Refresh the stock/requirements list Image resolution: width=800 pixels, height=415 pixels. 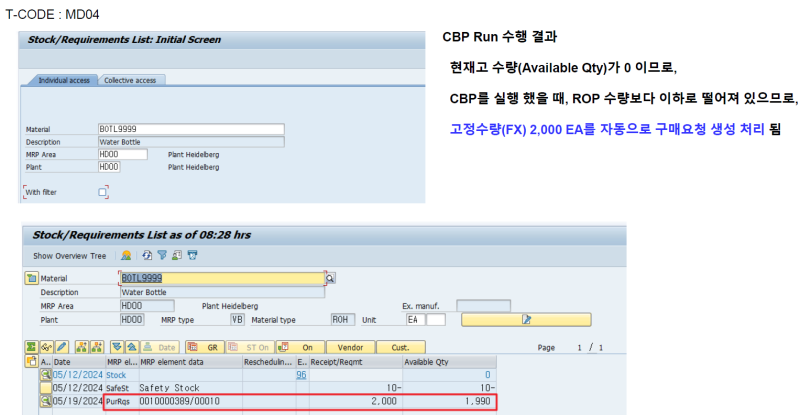coord(147,255)
